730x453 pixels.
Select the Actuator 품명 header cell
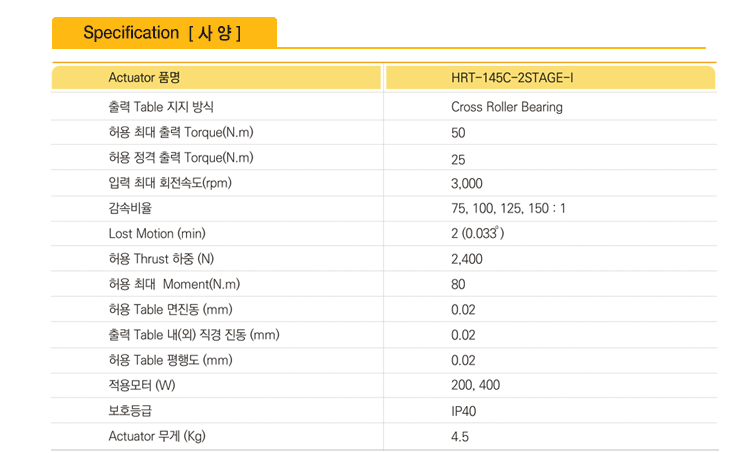pyautogui.click(x=144, y=77)
